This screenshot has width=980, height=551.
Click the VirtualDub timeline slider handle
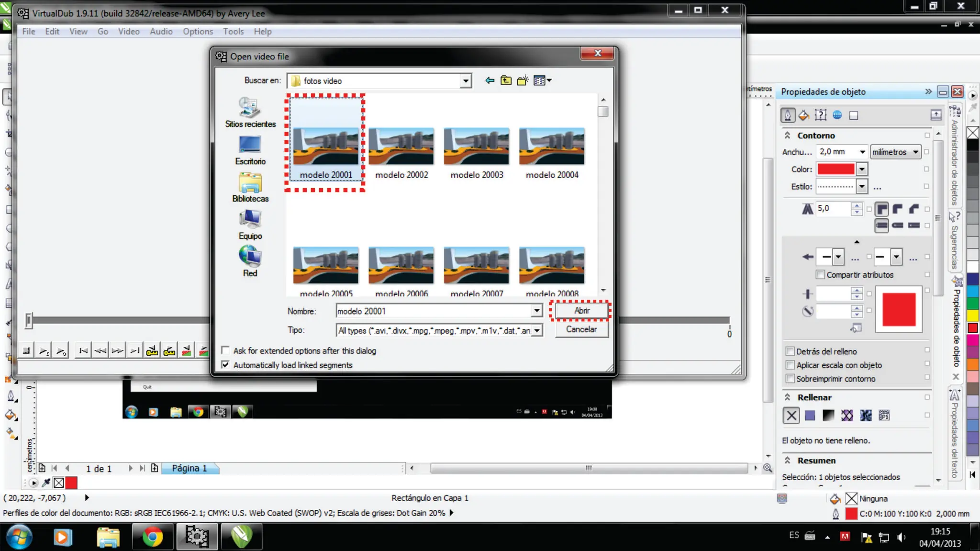tap(29, 321)
